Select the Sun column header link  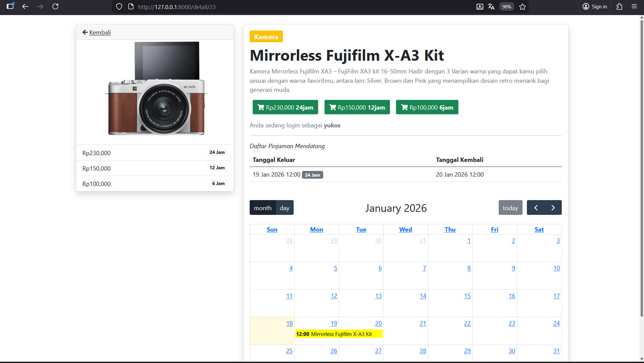point(272,230)
